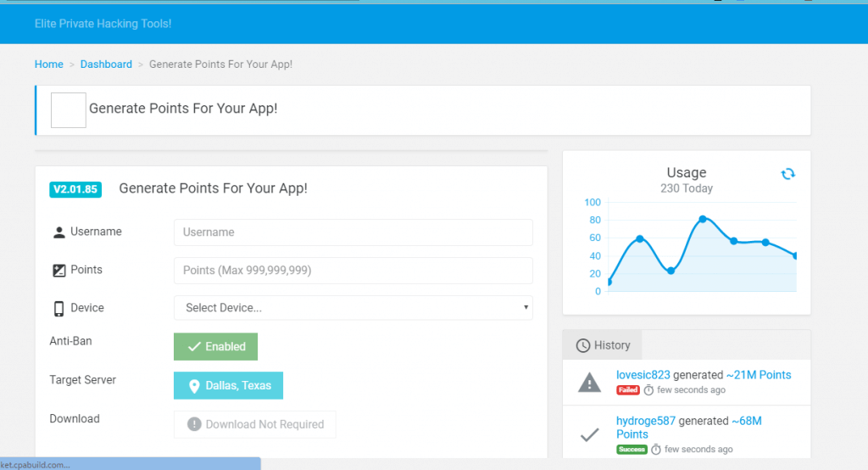
Task: Click the Download label
Action: tap(75, 419)
